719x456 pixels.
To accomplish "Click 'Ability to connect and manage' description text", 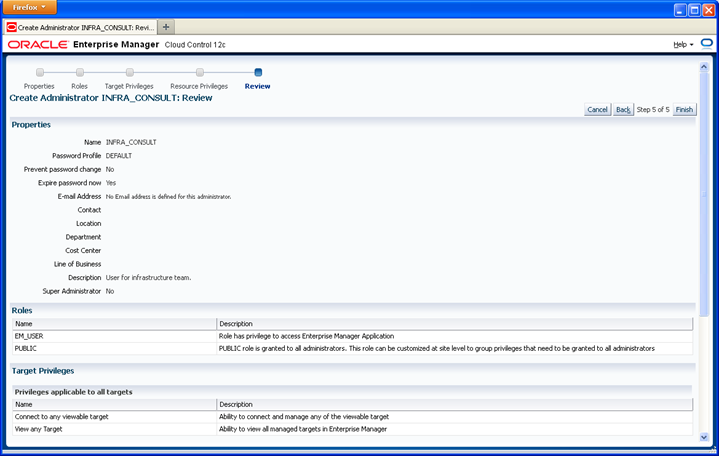I will (x=304, y=417).
